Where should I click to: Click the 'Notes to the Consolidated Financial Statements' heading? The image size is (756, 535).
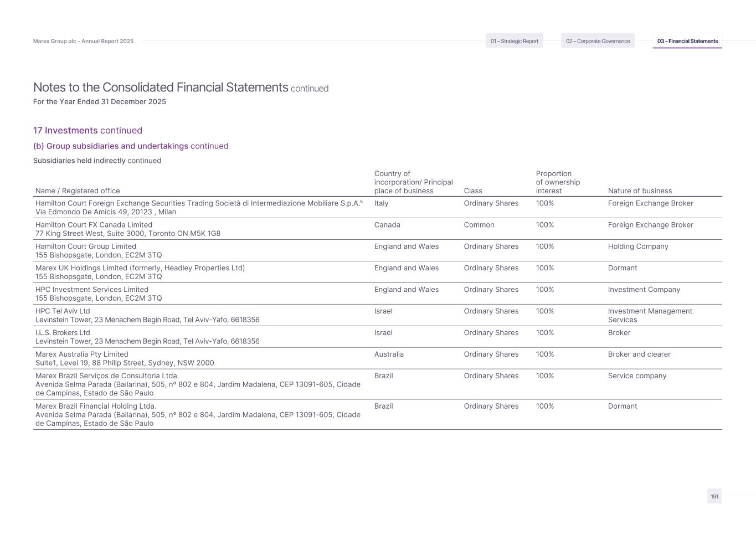tap(161, 88)
